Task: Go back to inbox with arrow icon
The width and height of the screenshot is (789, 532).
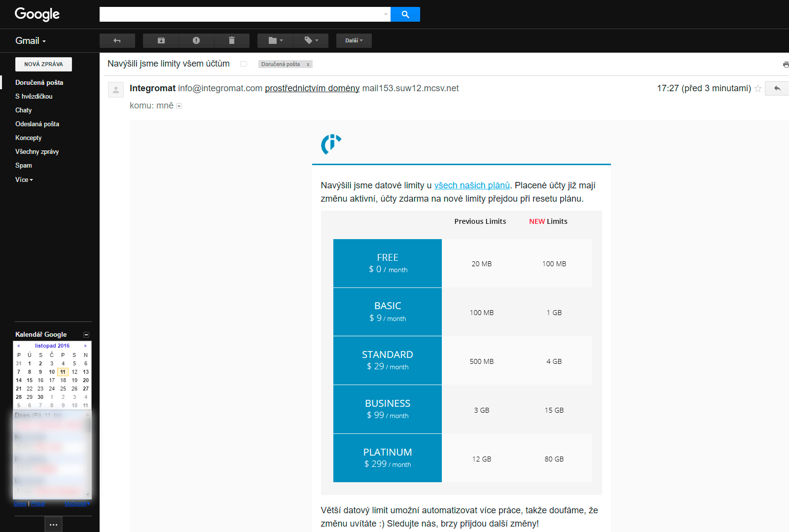Action: coord(117,40)
